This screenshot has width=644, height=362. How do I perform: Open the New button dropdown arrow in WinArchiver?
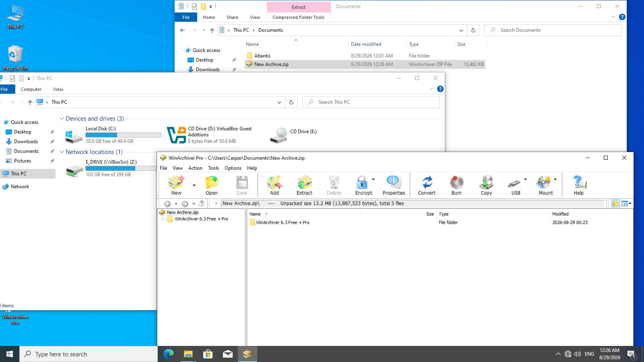(194, 185)
